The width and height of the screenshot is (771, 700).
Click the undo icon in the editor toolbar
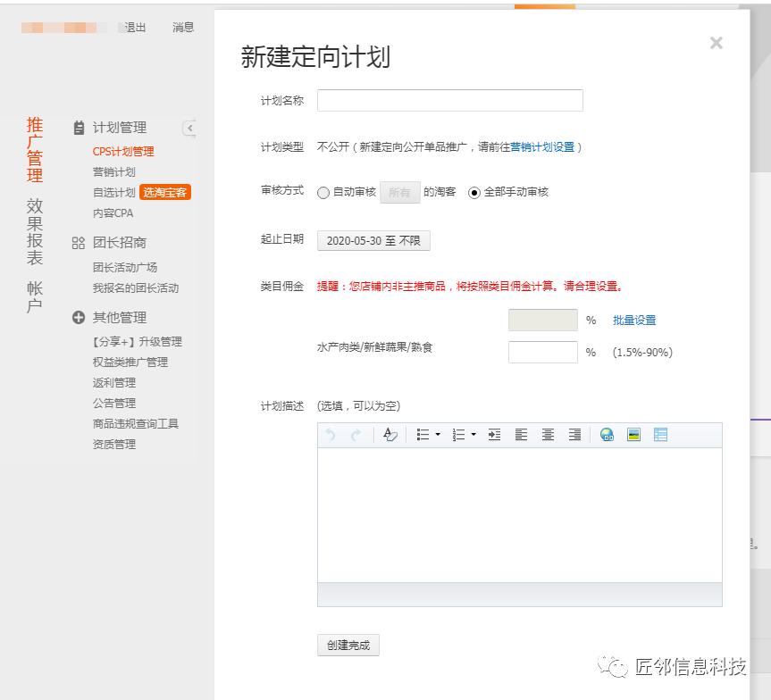coord(331,435)
